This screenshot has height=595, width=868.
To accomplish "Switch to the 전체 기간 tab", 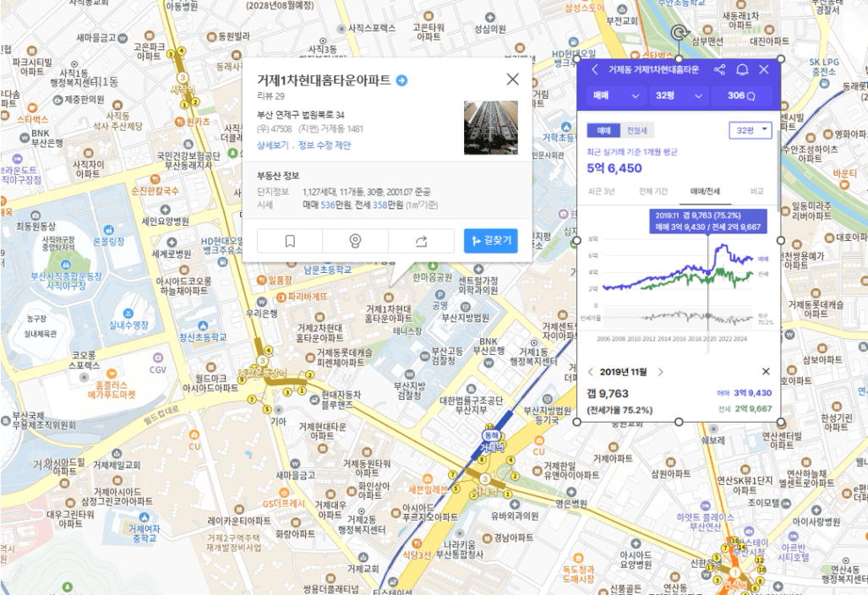I will point(653,192).
